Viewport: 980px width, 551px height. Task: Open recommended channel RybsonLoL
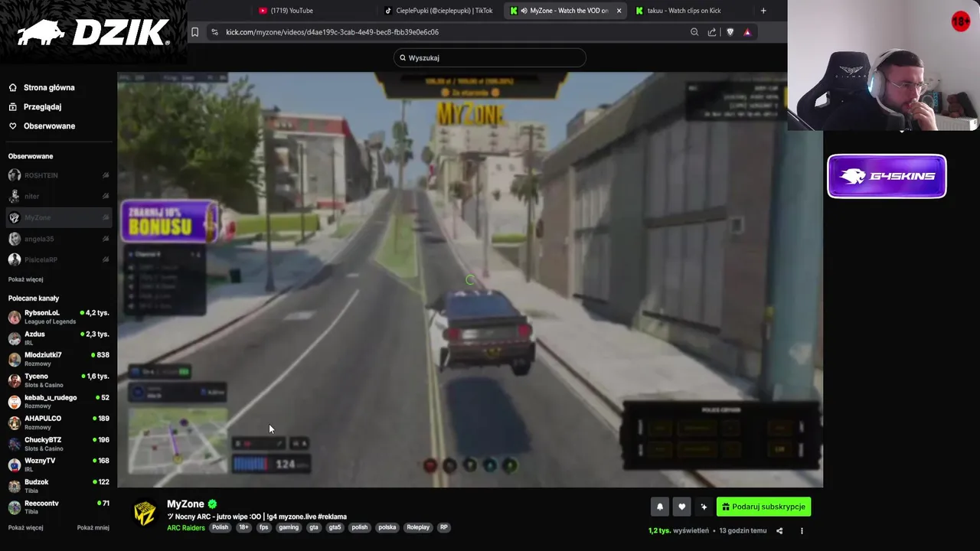(59, 317)
